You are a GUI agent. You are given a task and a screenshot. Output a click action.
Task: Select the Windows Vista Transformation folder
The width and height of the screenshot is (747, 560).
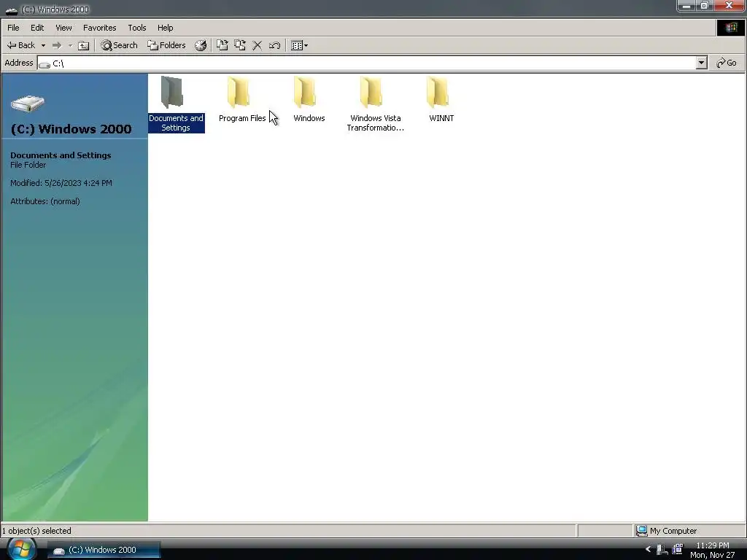376,104
